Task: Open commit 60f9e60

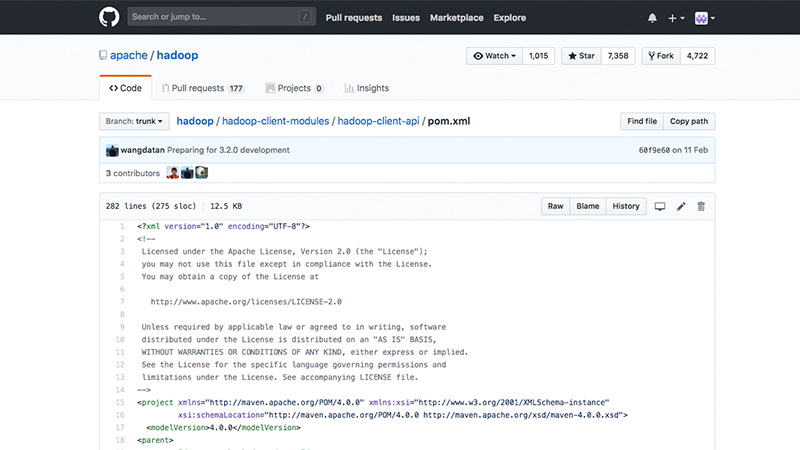Action: 654,150
